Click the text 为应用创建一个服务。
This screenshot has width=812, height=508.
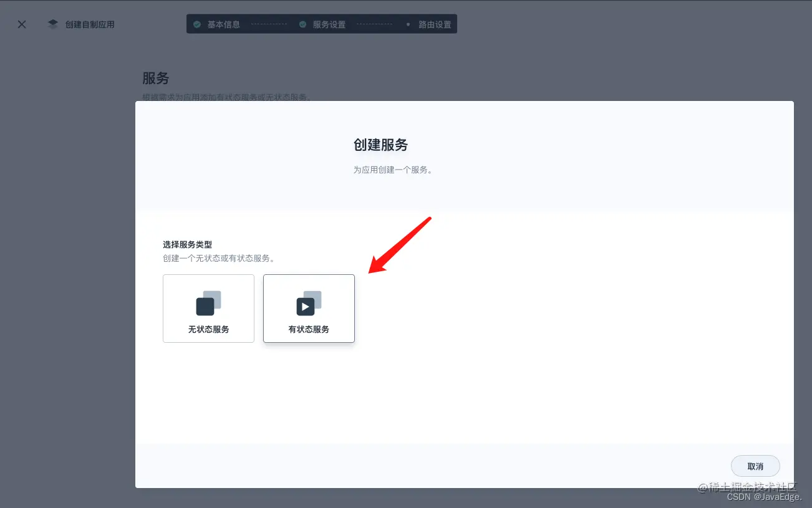click(x=393, y=170)
